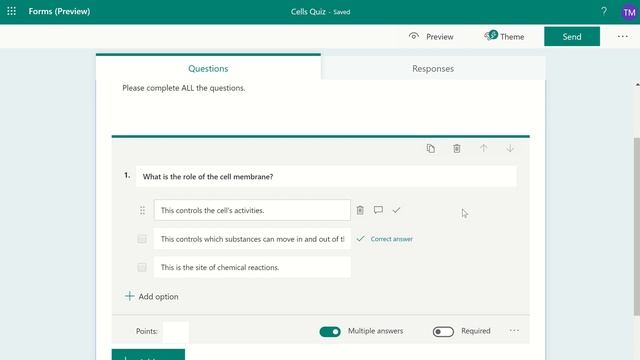Edit the question title about cell membrane

tap(326, 177)
